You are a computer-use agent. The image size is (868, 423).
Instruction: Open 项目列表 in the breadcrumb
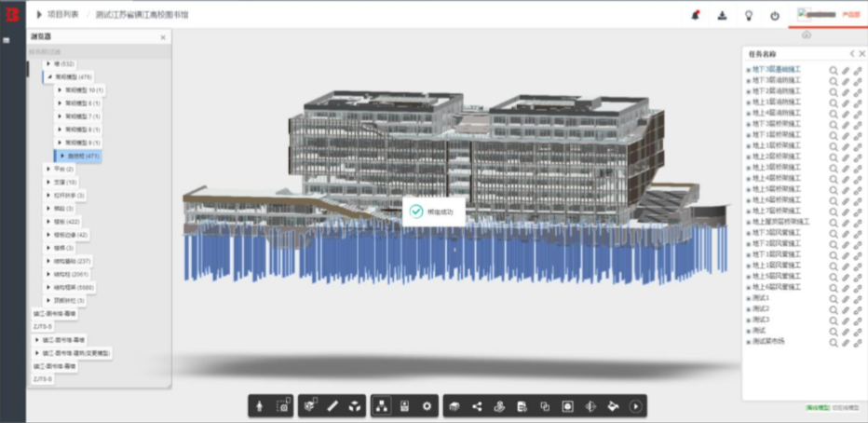coord(62,14)
